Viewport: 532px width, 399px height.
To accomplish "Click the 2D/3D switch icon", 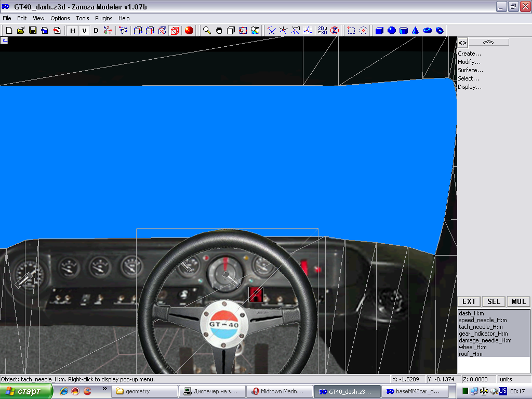I will [x=323, y=31].
